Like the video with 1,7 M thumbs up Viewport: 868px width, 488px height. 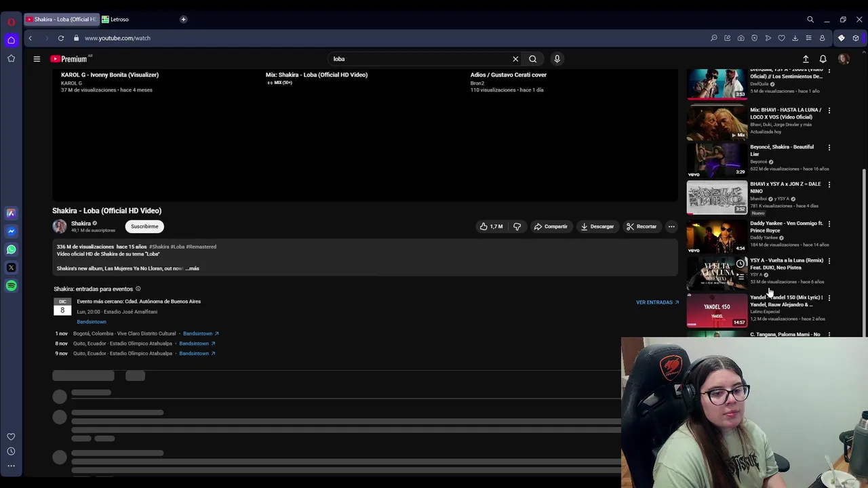(491, 226)
